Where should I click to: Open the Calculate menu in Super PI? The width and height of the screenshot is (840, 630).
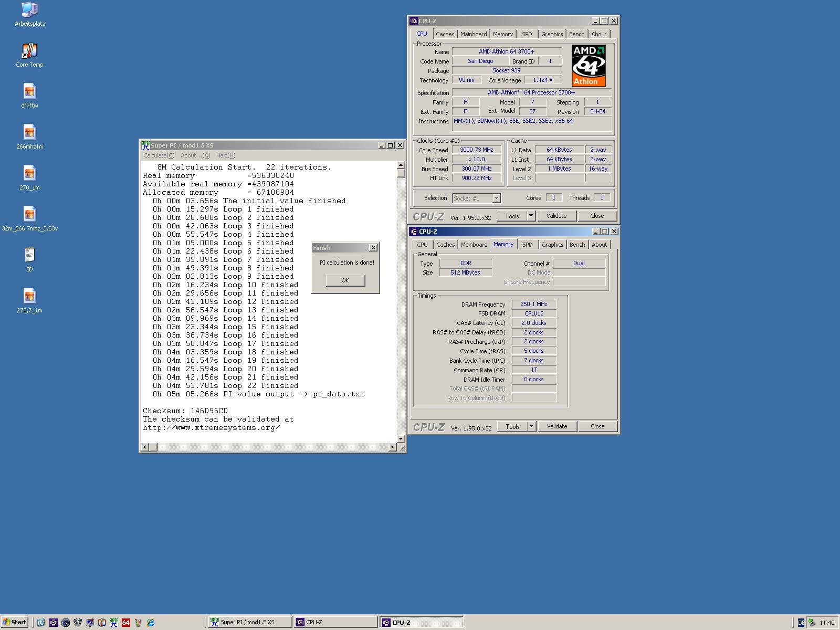(159, 155)
